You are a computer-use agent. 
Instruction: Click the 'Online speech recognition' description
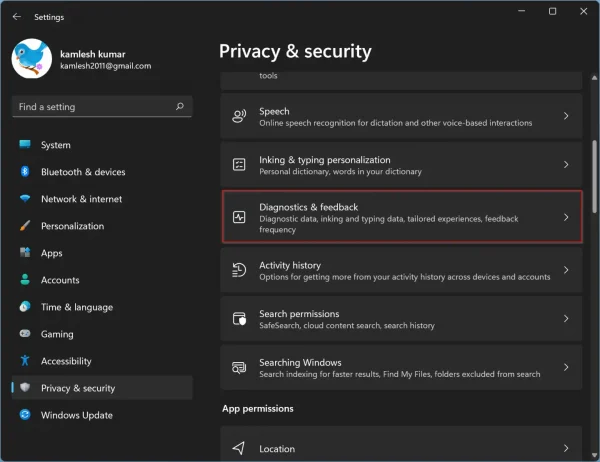pyautogui.click(x=396, y=123)
